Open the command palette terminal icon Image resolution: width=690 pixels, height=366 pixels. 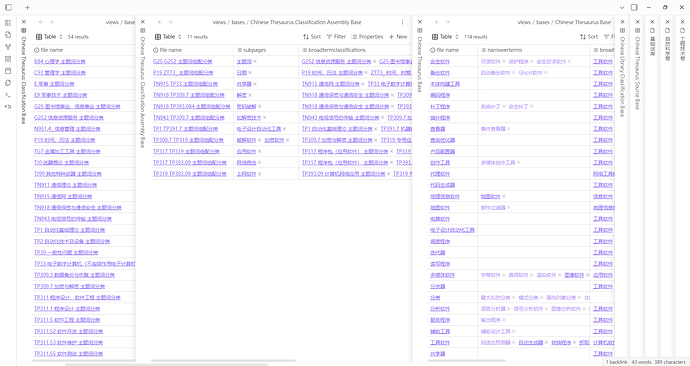8,95
